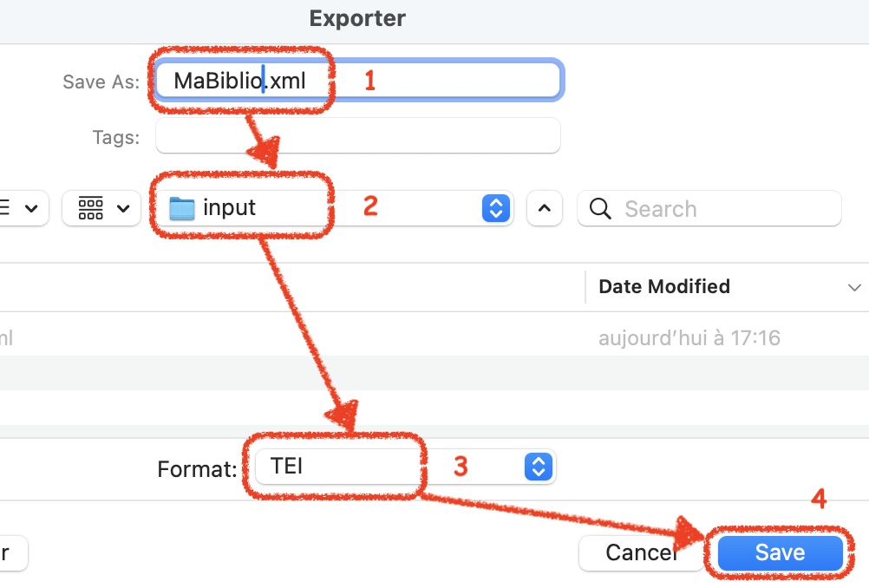Open the Format dropdown showing TEI
Image resolution: width=869 pixels, height=588 pixels.
coord(405,467)
